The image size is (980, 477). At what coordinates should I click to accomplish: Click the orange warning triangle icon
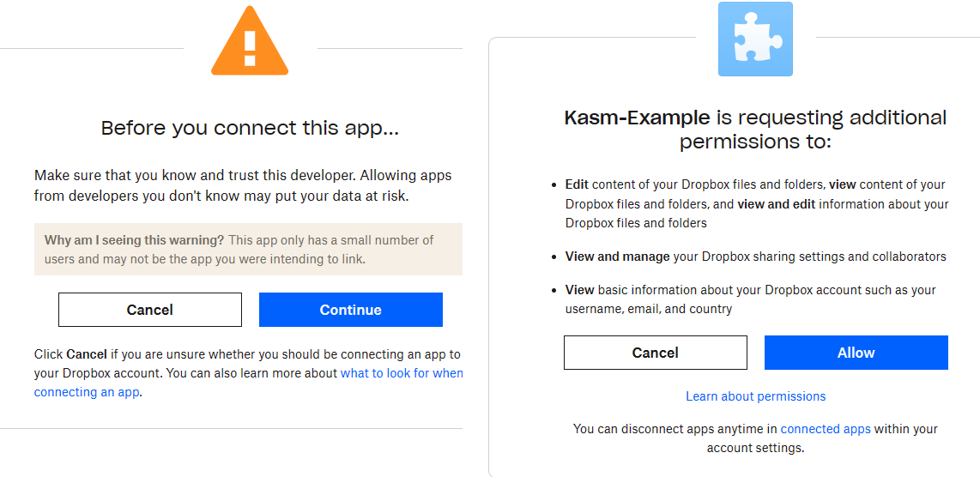point(250,44)
